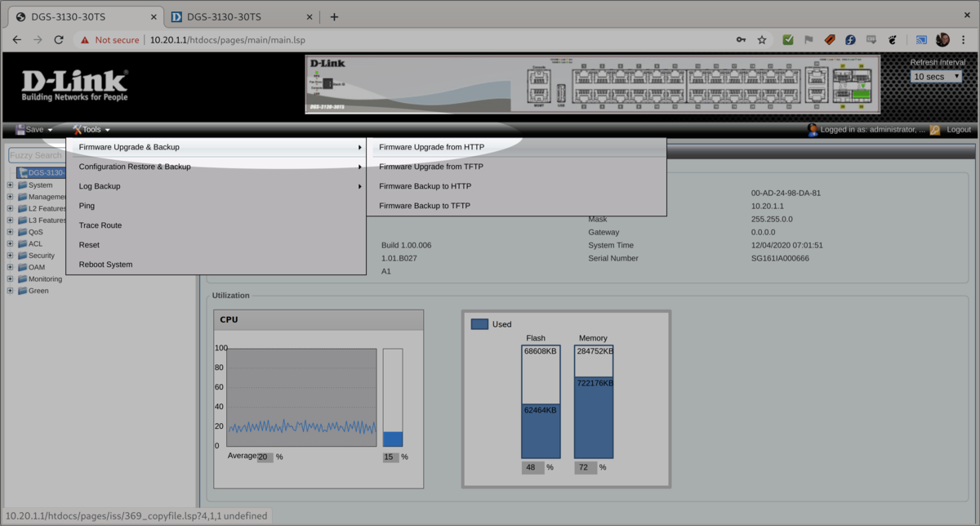The height and width of the screenshot is (526, 980).
Task: Open a new browser tab
Action: click(x=334, y=17)
